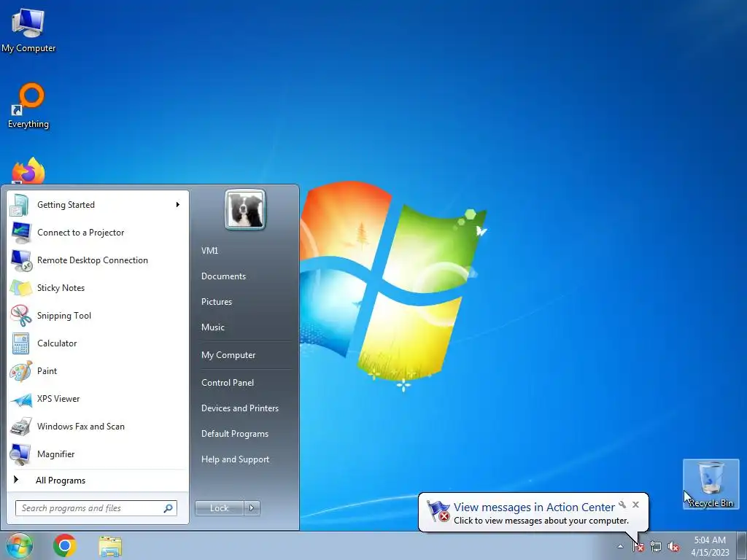Click the Calculator icon
Viewport: 747px width, 560px height.
(x=20, y=343)
